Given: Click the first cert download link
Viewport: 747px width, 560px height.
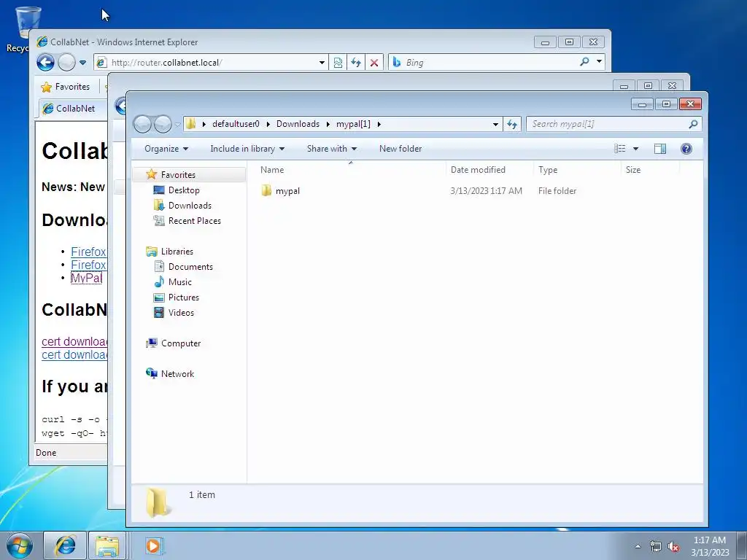Looking at the screenshot, I should click(74, 341).
